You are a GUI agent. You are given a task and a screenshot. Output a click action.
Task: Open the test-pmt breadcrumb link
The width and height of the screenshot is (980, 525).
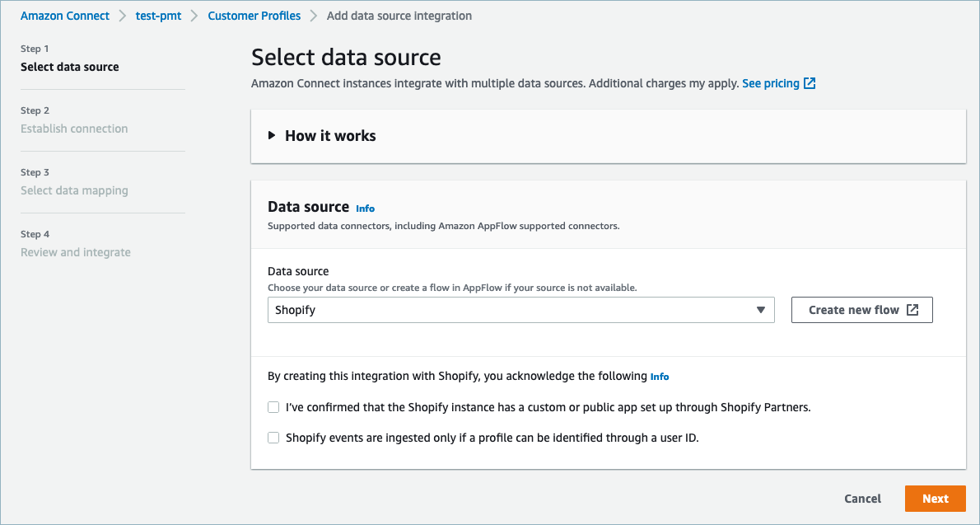(x=158, y=16)
